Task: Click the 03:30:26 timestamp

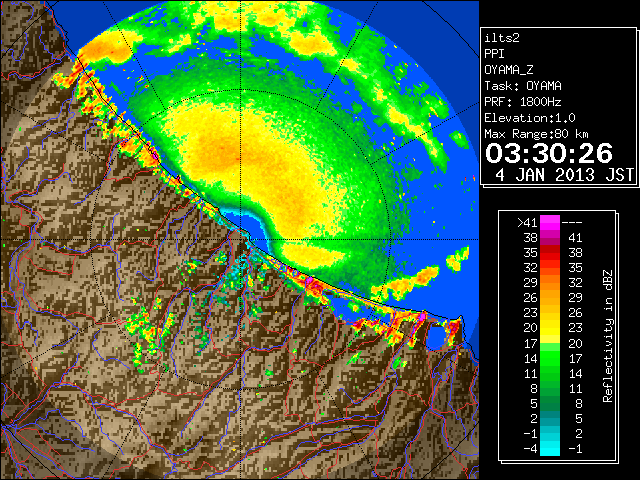Action: pyautogui.click(x=549, y=153)
